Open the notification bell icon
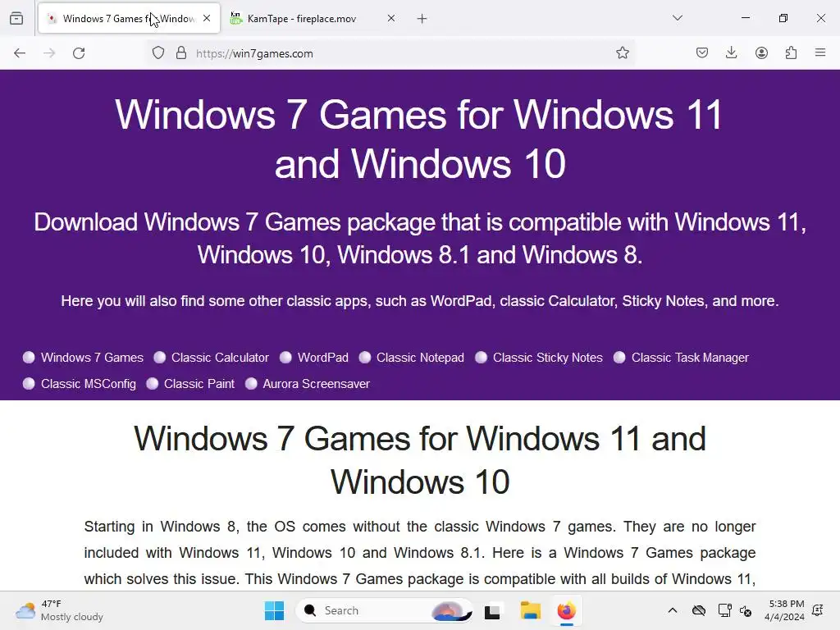The height and width of the screenshot is (630, 840). coord(818,610)
